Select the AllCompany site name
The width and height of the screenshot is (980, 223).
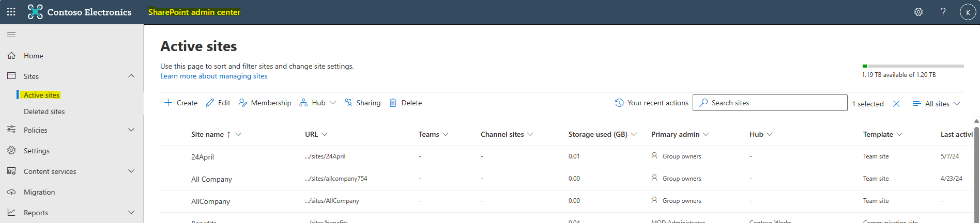tap(210, 201)
